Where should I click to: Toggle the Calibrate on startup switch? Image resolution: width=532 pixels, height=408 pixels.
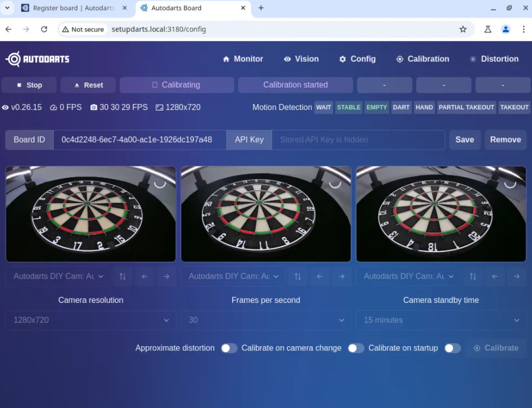coord(452,348)
